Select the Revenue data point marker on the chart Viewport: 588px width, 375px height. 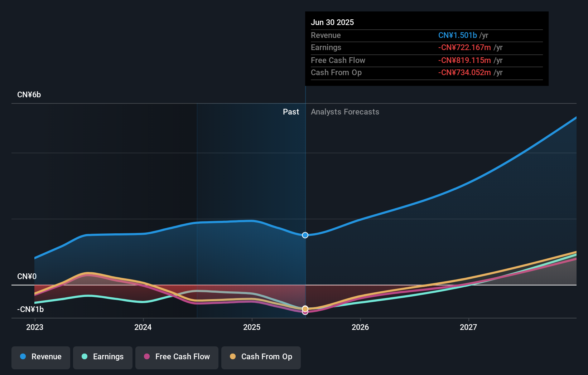305,235
